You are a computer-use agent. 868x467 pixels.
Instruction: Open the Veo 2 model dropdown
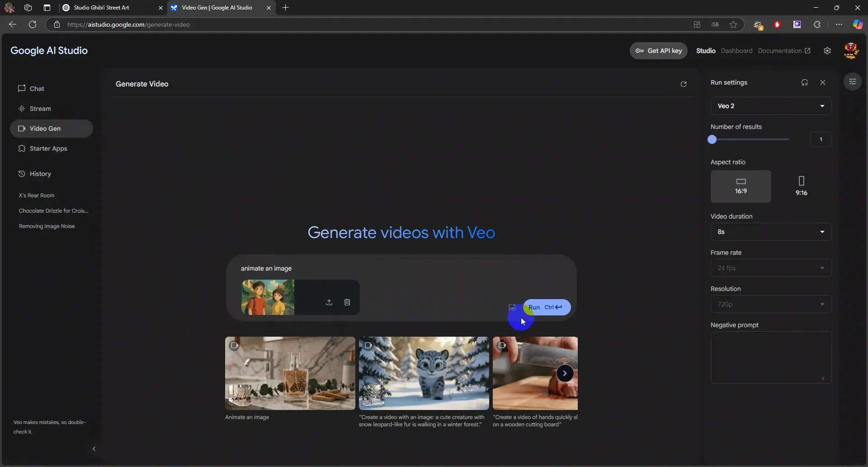[x=771, y=106]
